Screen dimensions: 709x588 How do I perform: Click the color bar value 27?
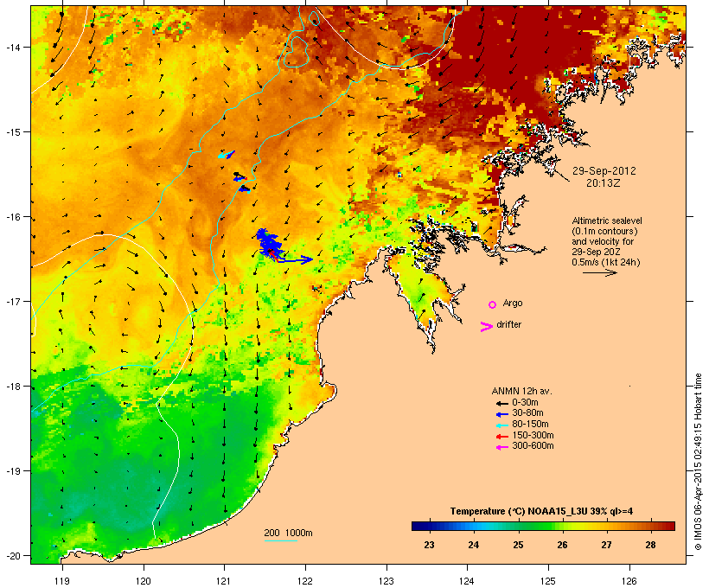(x=606, y=545)
